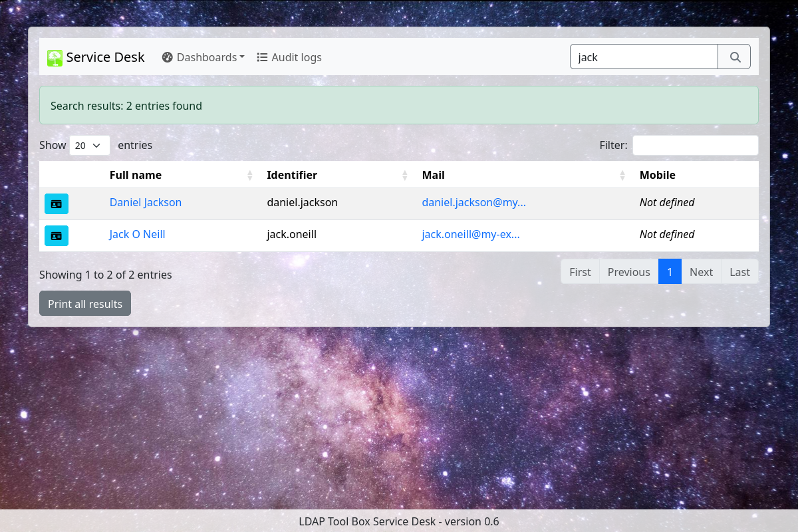Viewport: 798px width, 532px height.
Task: Click the search box containing jack
Action: [x=644, y=57]
